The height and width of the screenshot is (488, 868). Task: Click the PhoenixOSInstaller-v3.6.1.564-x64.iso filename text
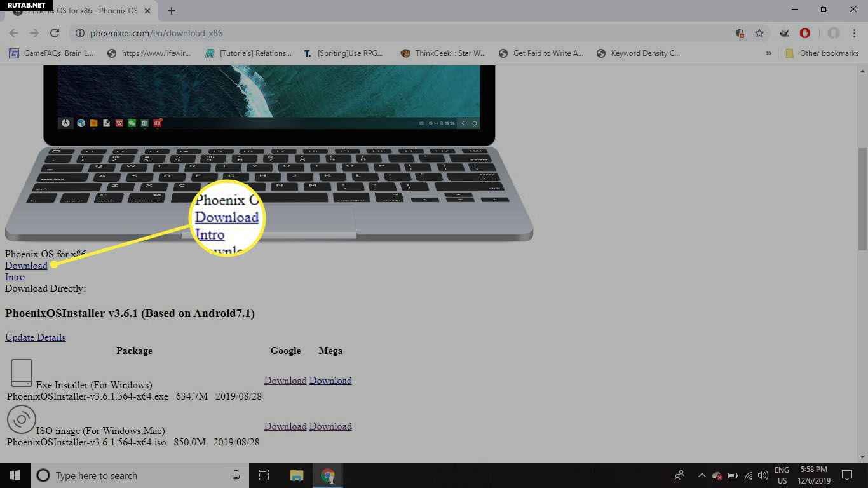[86, 442]
